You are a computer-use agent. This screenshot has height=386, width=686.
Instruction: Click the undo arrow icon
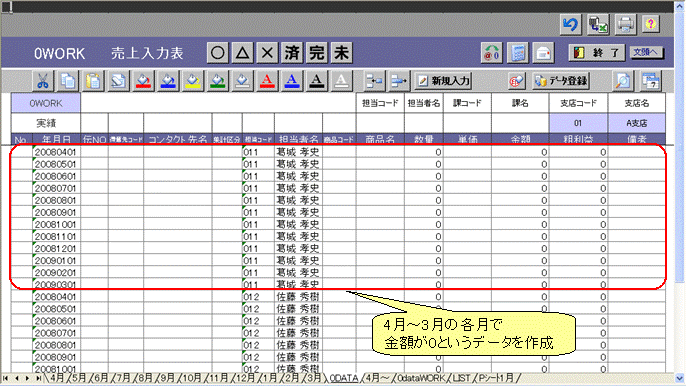(x=570, y=25)
